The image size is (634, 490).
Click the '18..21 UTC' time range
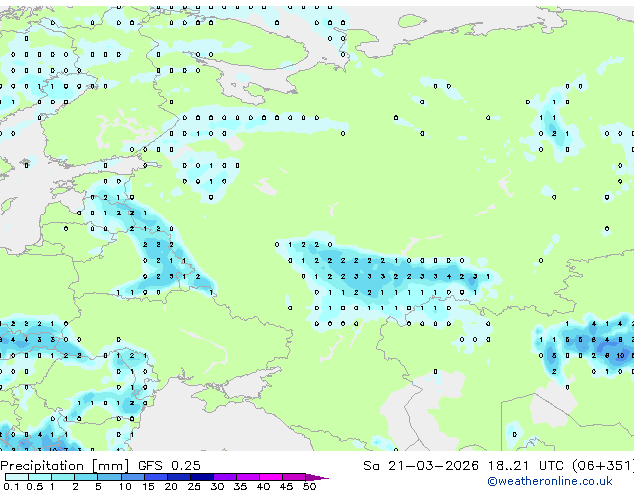pos(526,466)
